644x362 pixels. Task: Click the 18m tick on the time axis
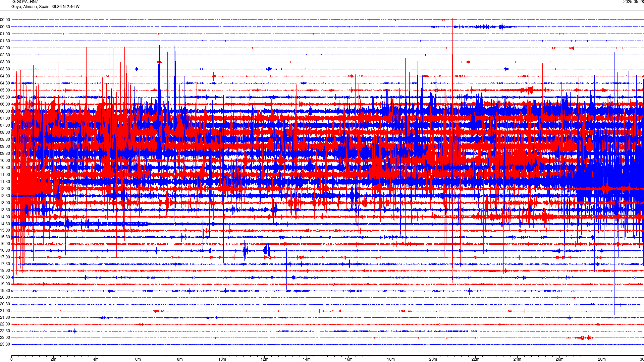391,359
